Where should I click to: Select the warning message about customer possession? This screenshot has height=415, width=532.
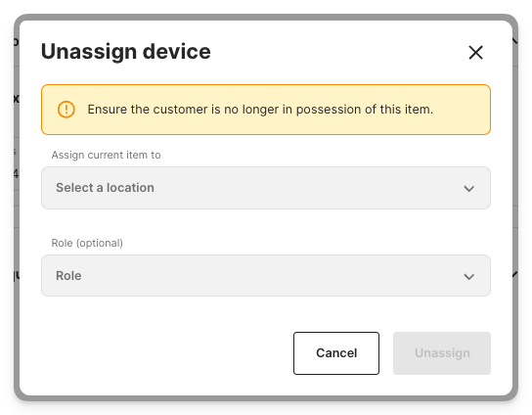tap(260, 110)
